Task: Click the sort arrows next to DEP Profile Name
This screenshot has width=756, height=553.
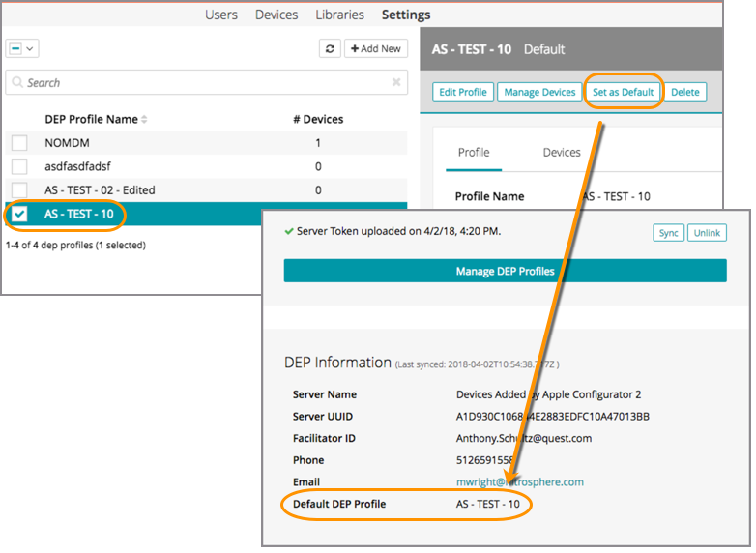Action: 145,120
